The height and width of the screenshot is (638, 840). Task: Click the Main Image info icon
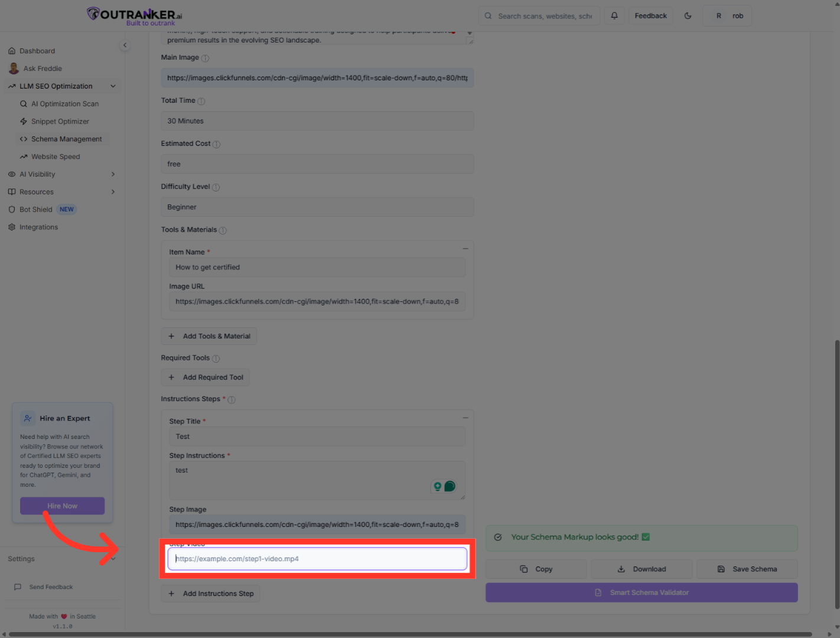click(205, 58)
